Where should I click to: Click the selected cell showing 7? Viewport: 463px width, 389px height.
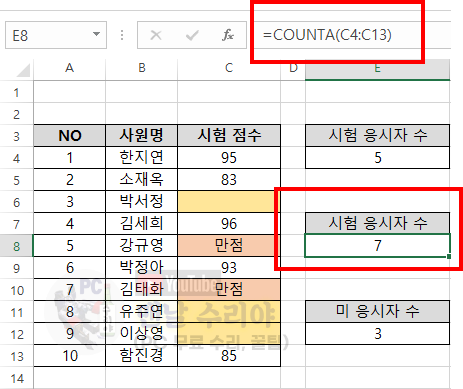click(x=377, y=246)
